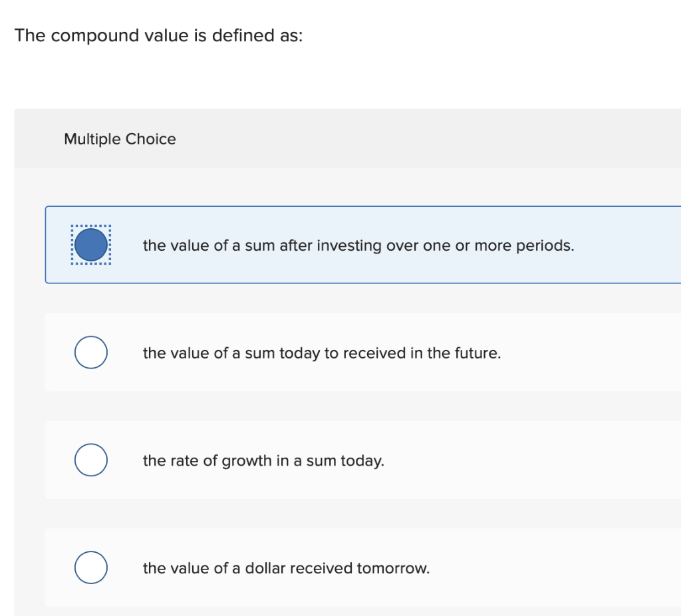Viewport: 681px width, 616px height.
Task: Click answer text about investing over periods
Action: pos(358,245)
